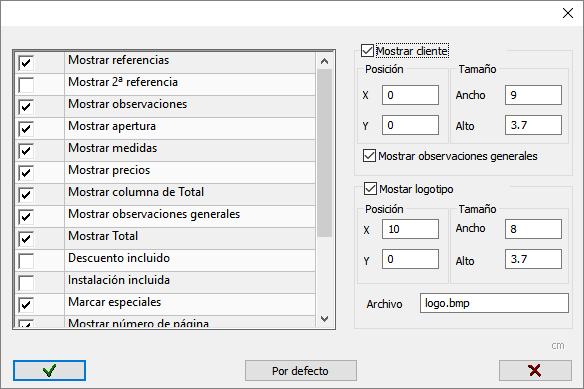Screen dimensions: 584x389
Task: Toggle Mostrar cliente checkbox
Action: (368, 51)
